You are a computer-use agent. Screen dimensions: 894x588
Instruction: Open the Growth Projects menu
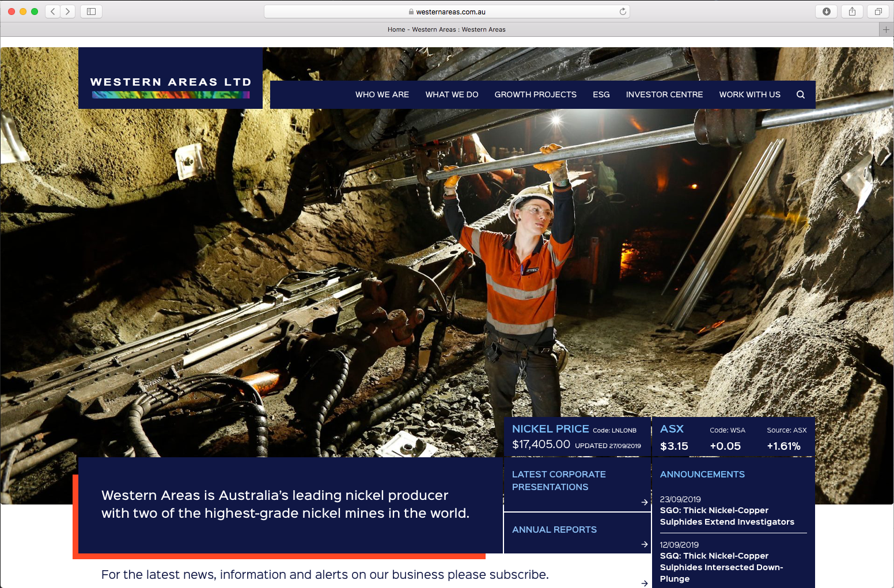pos(535,94)
